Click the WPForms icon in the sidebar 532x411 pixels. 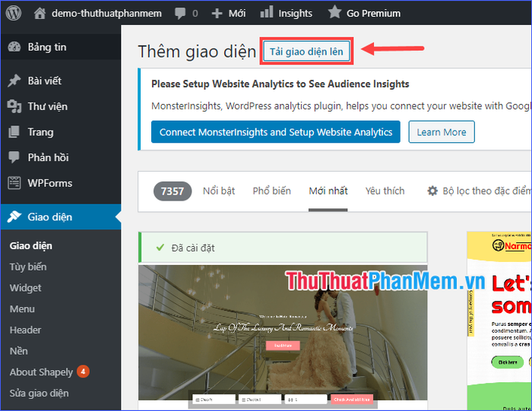tap(14, 183)
